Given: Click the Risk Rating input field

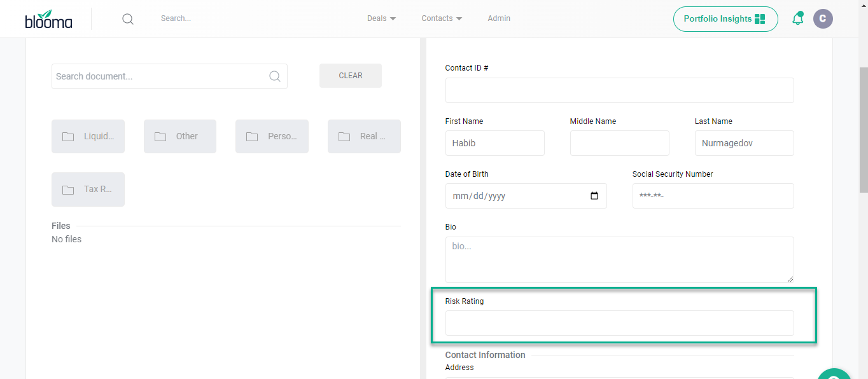Looking at the screenshot, I should click(x=619, y=323).
